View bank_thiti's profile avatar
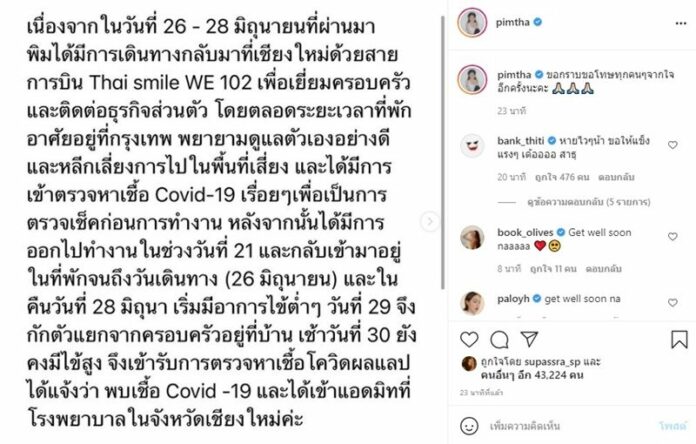This screenshot has height=444, width=696. click(472, 146)
